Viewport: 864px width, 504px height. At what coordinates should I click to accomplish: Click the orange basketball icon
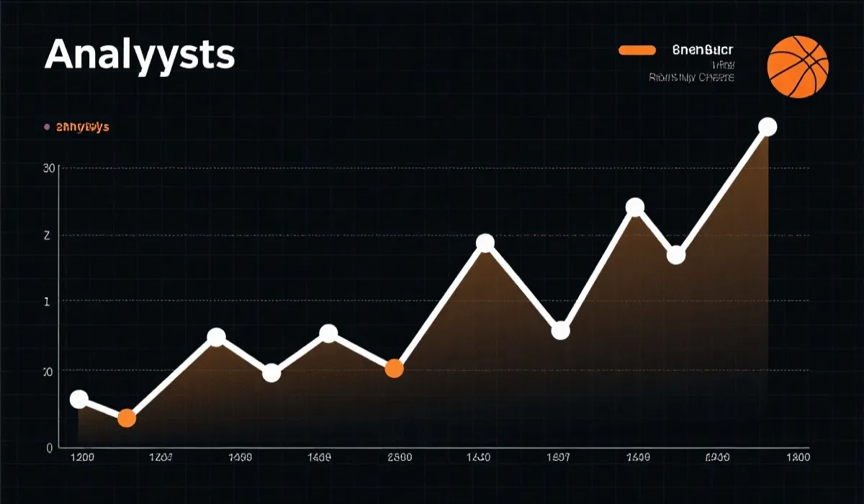(798, 66)
